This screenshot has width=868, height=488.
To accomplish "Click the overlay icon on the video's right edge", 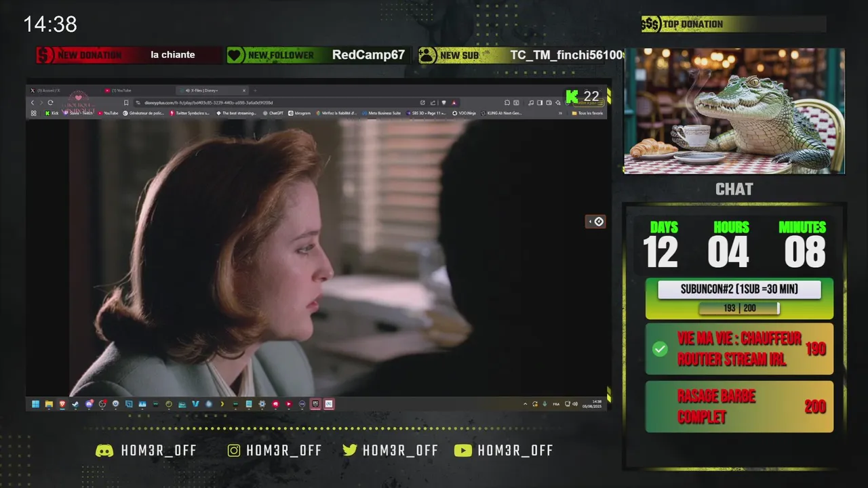I will click(595, 222).
